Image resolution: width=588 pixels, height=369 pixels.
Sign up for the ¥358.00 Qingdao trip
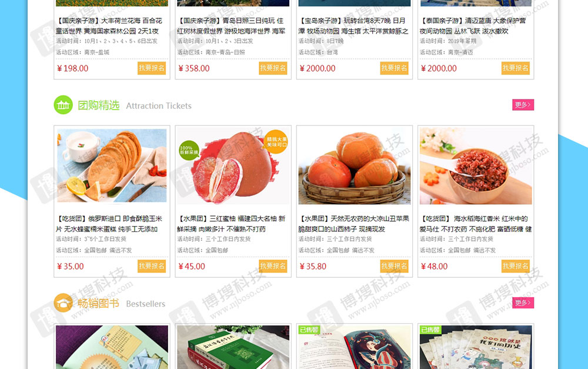(273, 68)
